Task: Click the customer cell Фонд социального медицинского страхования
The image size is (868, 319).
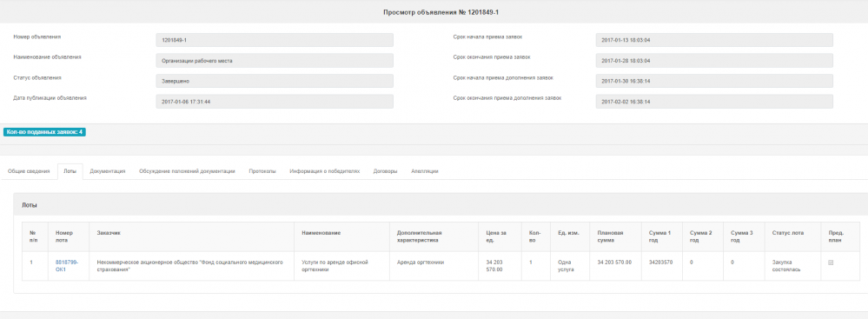Action: [x=190, y=265]
